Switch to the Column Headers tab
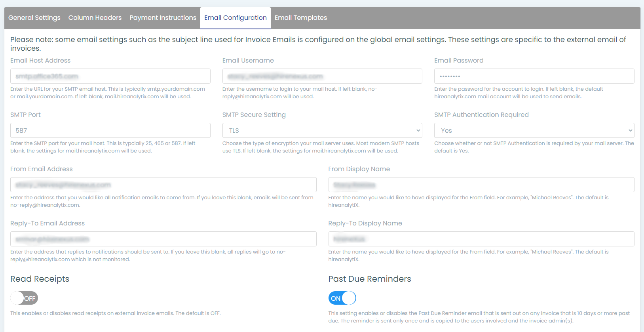Viewport: 644px width, 332px height. 95,18
